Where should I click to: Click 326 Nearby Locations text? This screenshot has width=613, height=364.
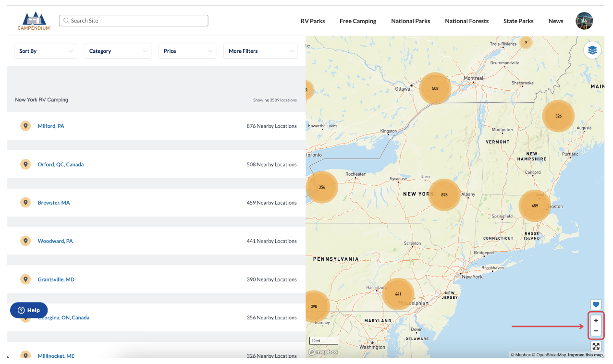pos(271,356)
